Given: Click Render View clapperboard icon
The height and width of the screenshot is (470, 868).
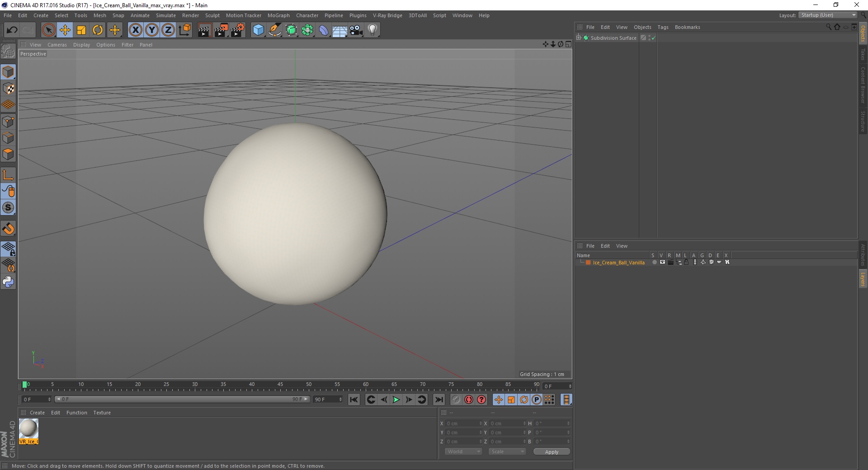Looking at the screenshot, I should coord(204,30).
